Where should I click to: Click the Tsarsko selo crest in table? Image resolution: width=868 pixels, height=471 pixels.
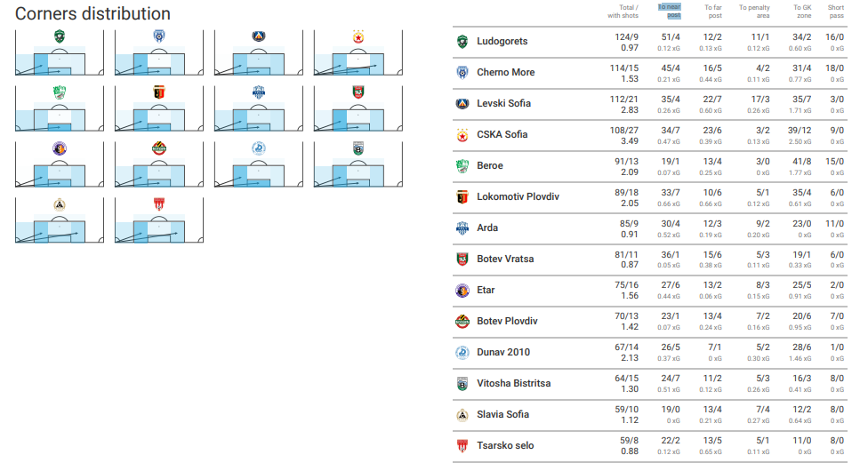tap(462, 445)
